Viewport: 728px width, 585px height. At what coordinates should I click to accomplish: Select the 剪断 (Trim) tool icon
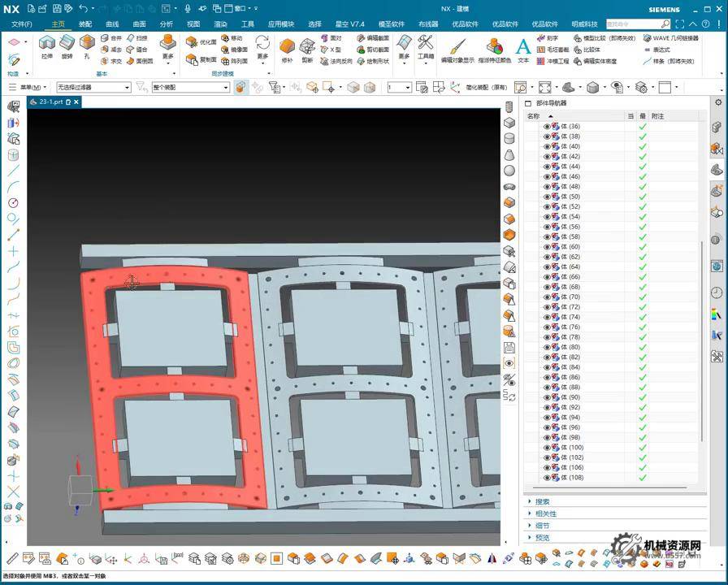[x=308, y=47]
